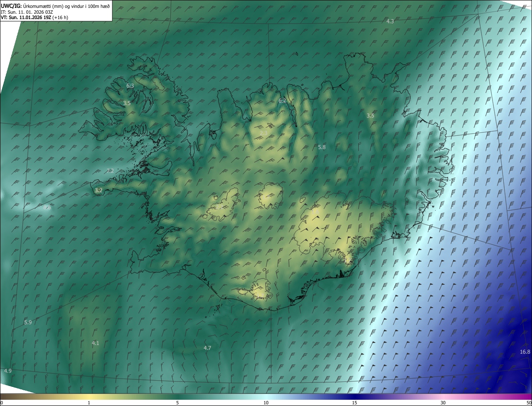
Task: Click the map value label '4.1'
Action: pyautogui.click(x=95, y=343)
